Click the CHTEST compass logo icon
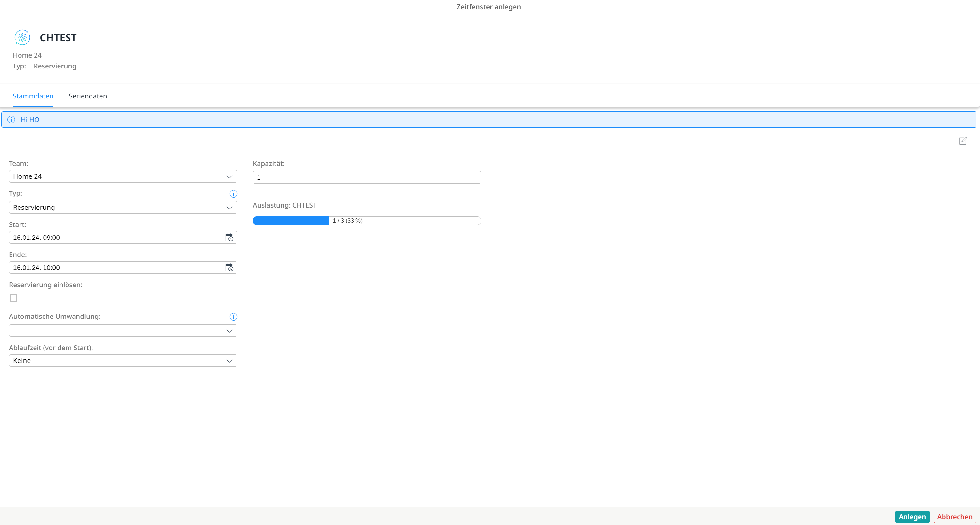 tap(22, 37)
